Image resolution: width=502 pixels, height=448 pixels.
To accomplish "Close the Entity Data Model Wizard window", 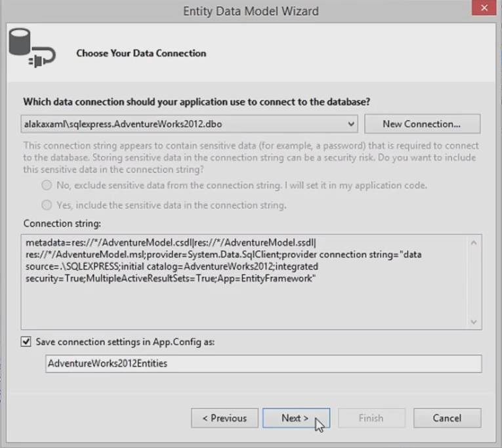I will coord(484,8).
